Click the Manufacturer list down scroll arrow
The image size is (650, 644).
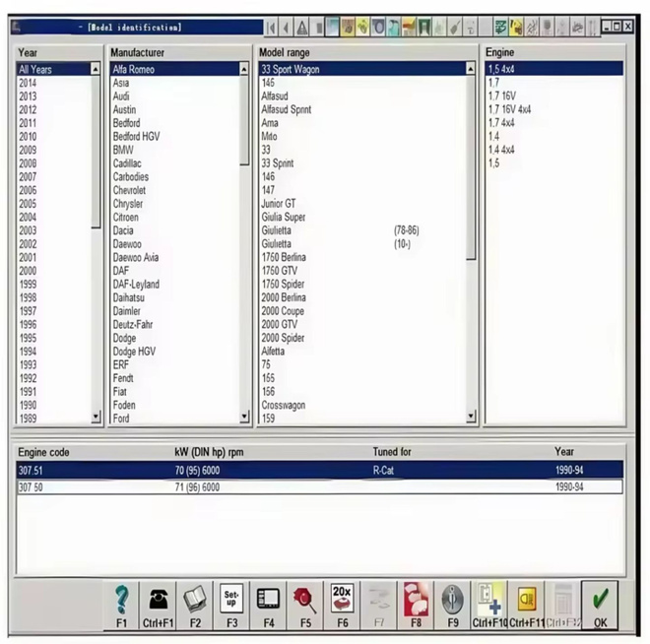[x=244, y=417]
